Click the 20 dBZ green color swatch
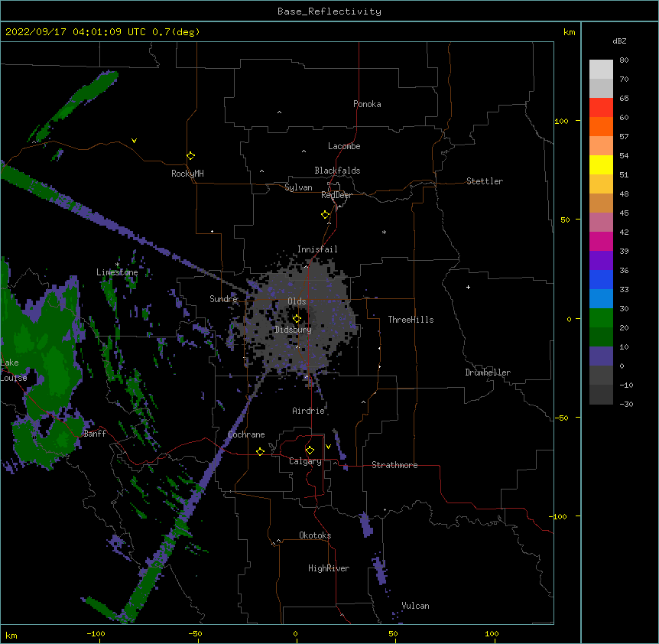This screenshot has width=659, height=644. pyautogui.click(x=601, y=337)
